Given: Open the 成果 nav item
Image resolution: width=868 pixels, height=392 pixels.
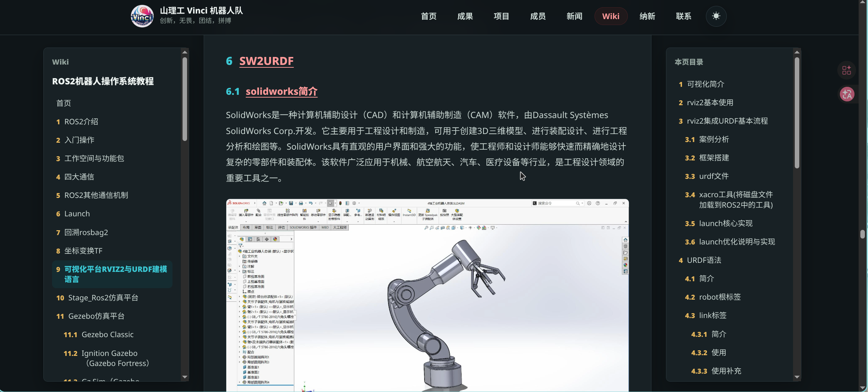Looking at the screenshot, I should [465, 16].
